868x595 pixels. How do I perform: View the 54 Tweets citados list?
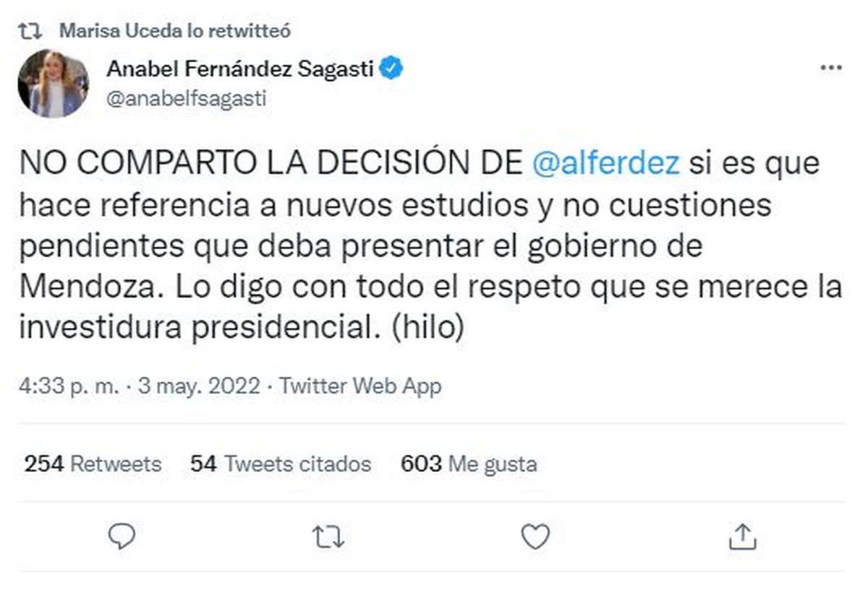[x=281, y=463]
